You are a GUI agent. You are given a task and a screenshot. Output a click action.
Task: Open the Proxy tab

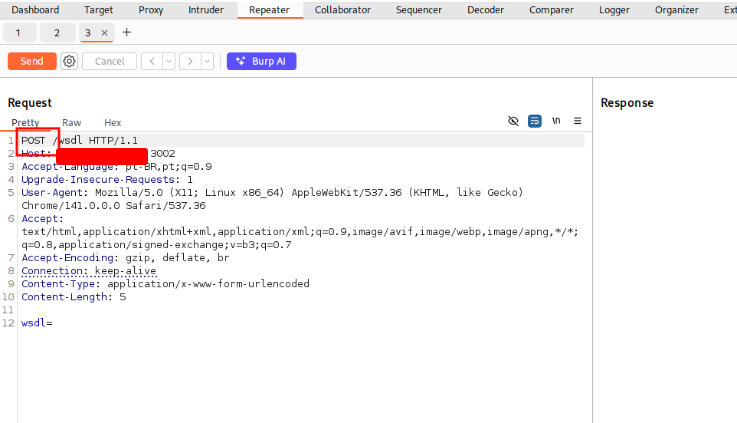coord(151,10)
